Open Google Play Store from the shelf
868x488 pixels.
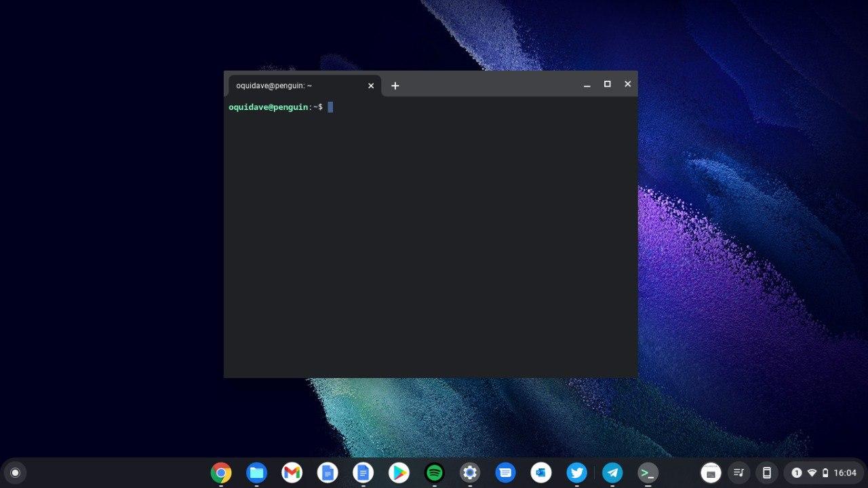coord(399,472)
